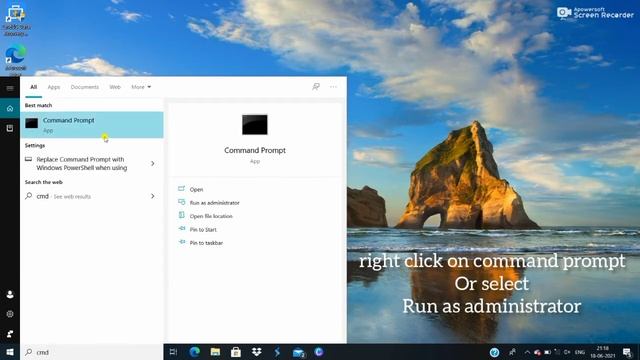The image size is (640, 360).
Task: Launch Microsoft Edge from the taskbar
Action: [x=194, y=352]
